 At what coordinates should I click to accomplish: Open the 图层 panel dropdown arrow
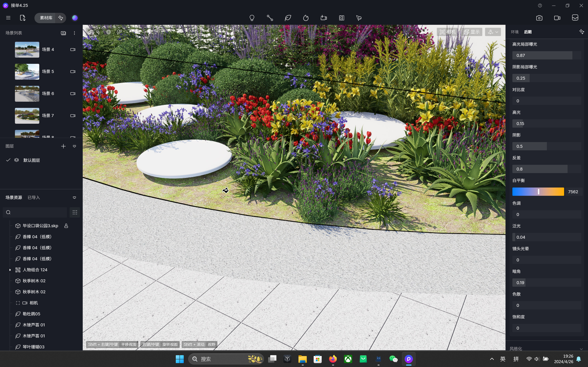tap(75, 146)
